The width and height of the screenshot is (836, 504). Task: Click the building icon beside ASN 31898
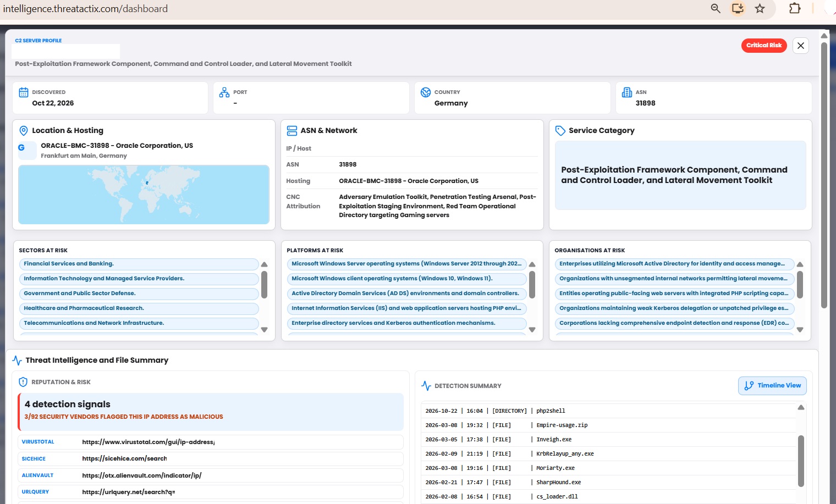tap(627, 92)
